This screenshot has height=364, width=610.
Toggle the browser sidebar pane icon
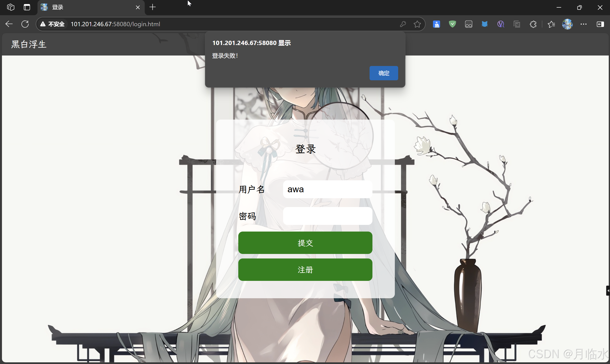tap(600, 24)
